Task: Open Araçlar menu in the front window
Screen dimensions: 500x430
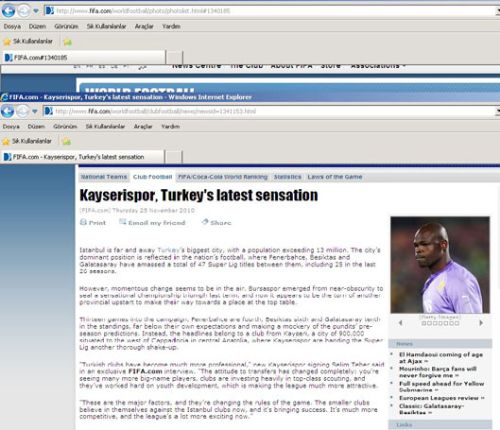Action: point(143,126)
